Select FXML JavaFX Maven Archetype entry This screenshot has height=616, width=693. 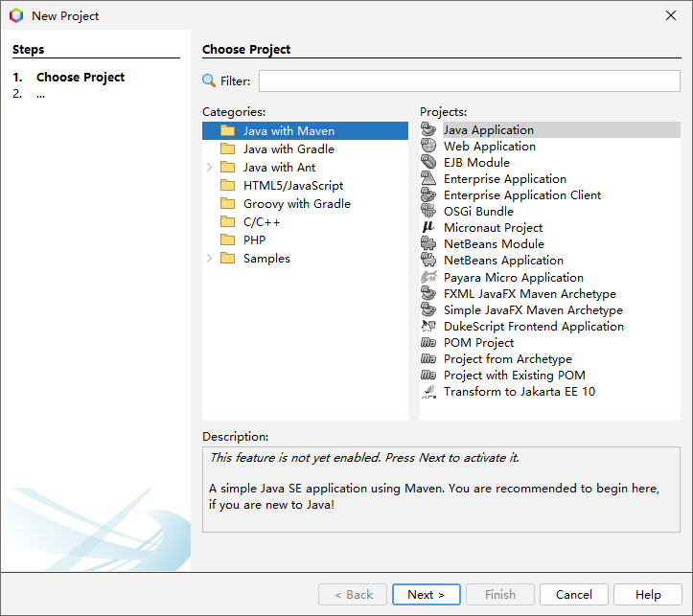[x=529, y=294]
